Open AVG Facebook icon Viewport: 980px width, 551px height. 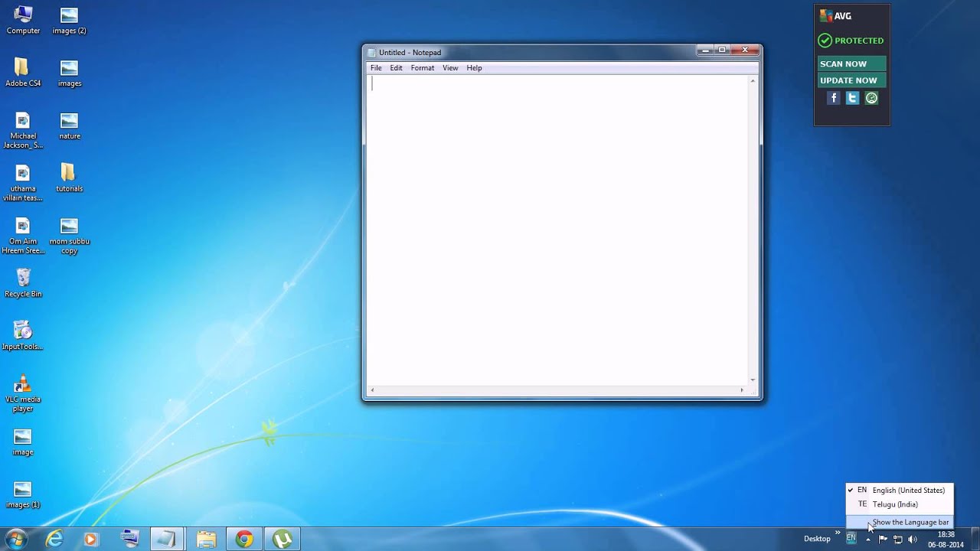pos(834,98)
